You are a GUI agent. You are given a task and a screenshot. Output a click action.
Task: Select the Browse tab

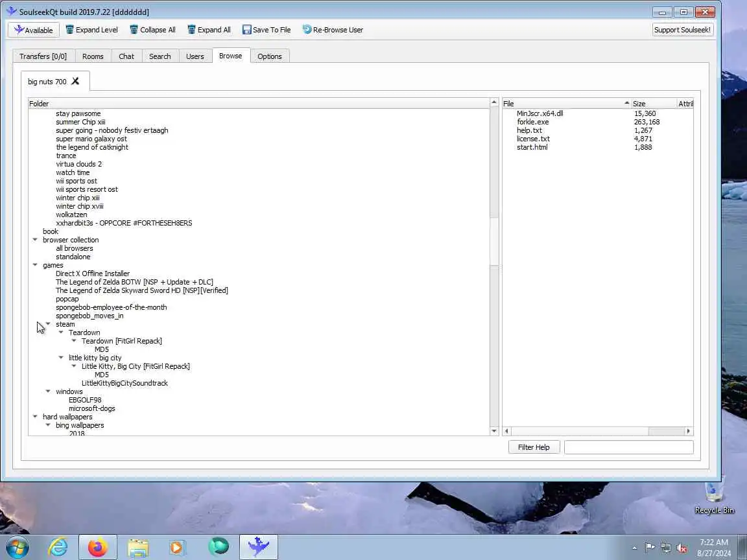(231, 56)
